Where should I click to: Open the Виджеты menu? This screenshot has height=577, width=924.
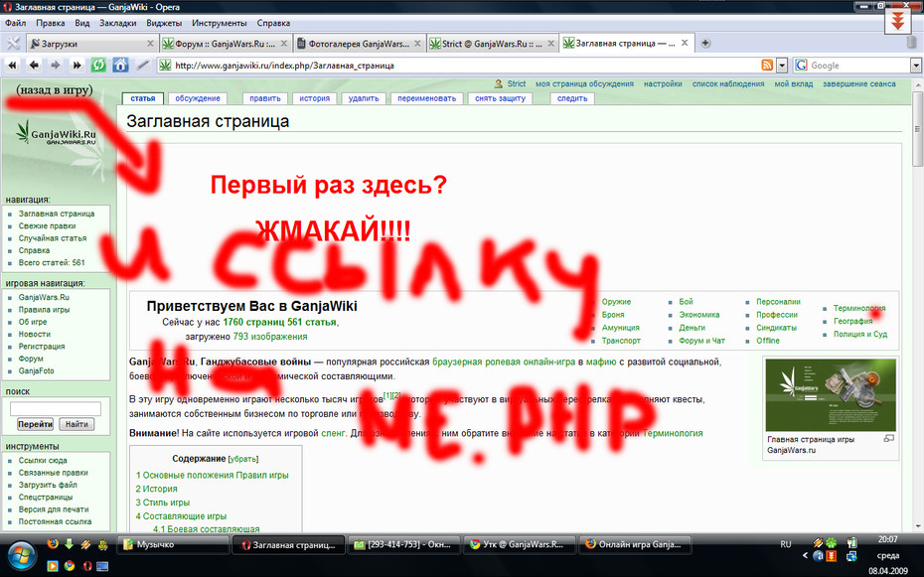(x=164, y=23)
